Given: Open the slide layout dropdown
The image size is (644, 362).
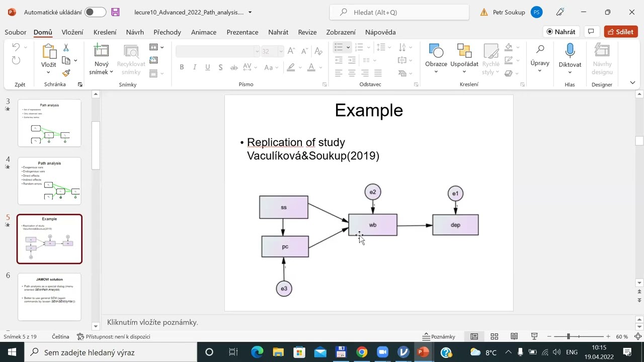Looking at the screenshot, I should click(x=156, y=47).
